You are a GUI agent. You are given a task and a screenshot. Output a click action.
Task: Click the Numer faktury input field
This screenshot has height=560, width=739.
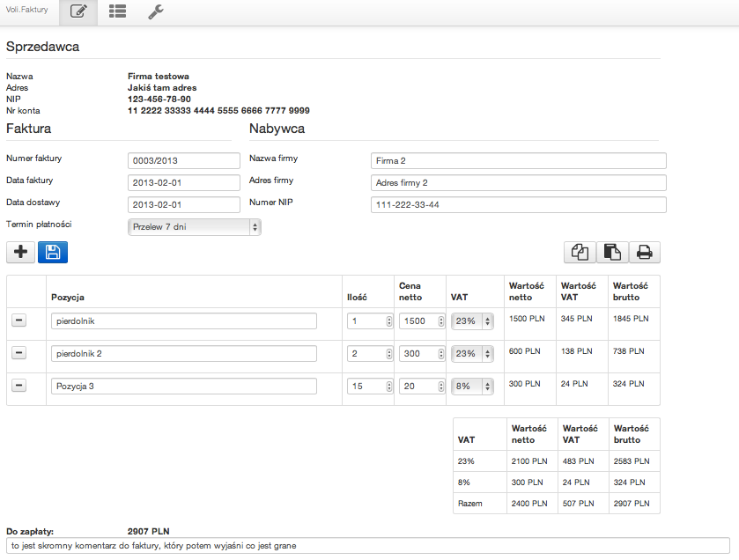(184, 160)
